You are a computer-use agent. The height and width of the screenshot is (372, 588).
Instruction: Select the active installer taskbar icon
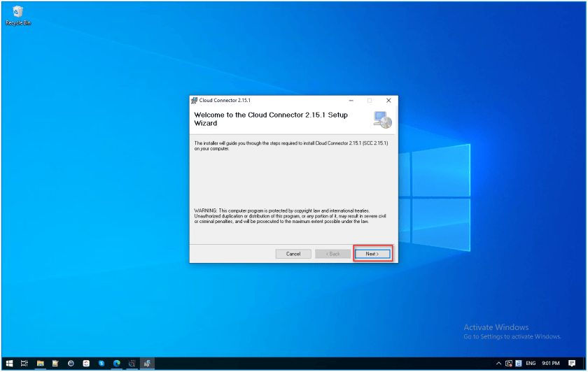click(x=148, y=363)
